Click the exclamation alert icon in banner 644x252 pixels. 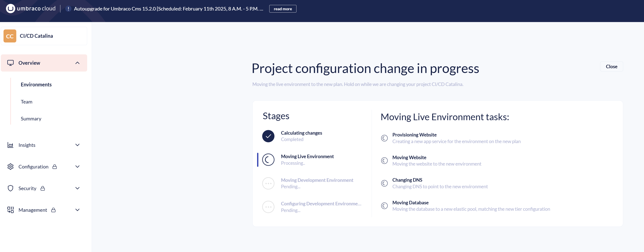point(68,9)
